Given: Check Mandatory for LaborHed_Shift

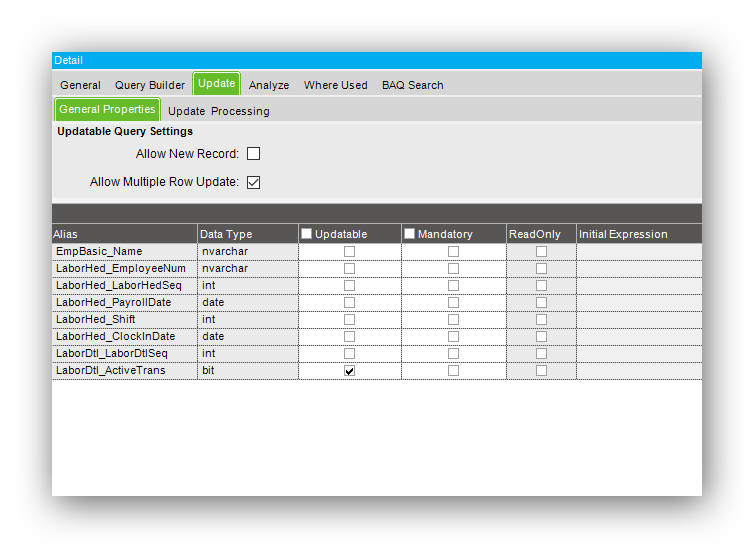Looking at the screenshot, I should click(453, 319).
